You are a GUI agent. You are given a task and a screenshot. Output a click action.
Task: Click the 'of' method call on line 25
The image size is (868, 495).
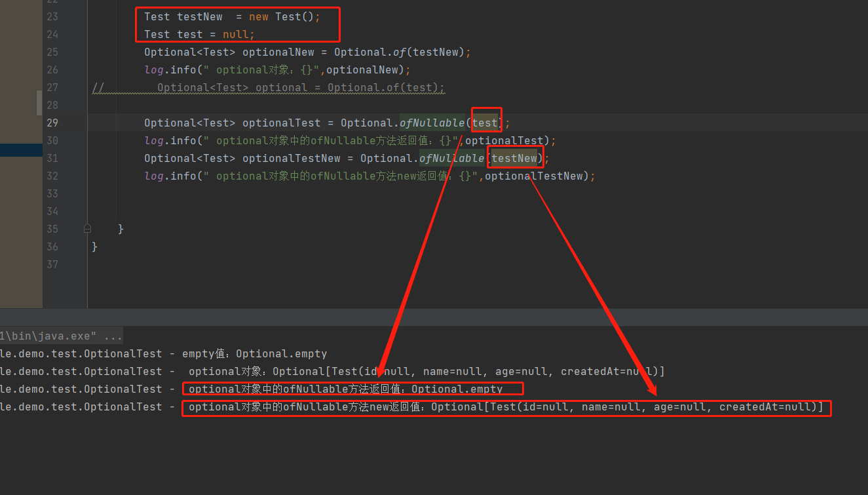(400, 52)
